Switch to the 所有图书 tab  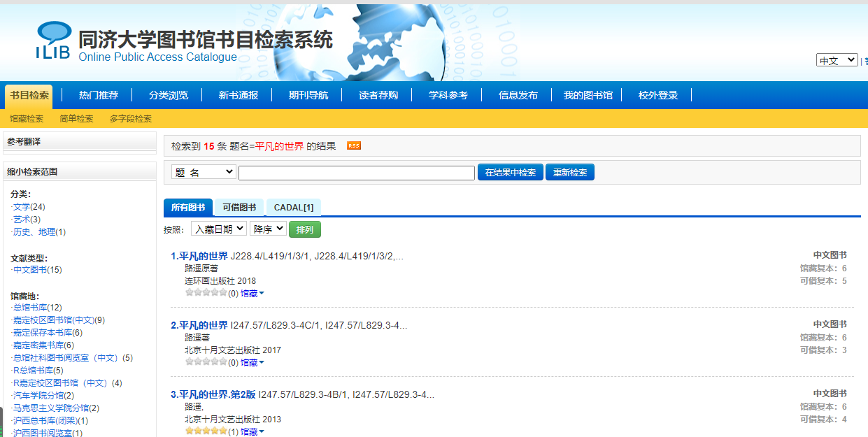188,208
